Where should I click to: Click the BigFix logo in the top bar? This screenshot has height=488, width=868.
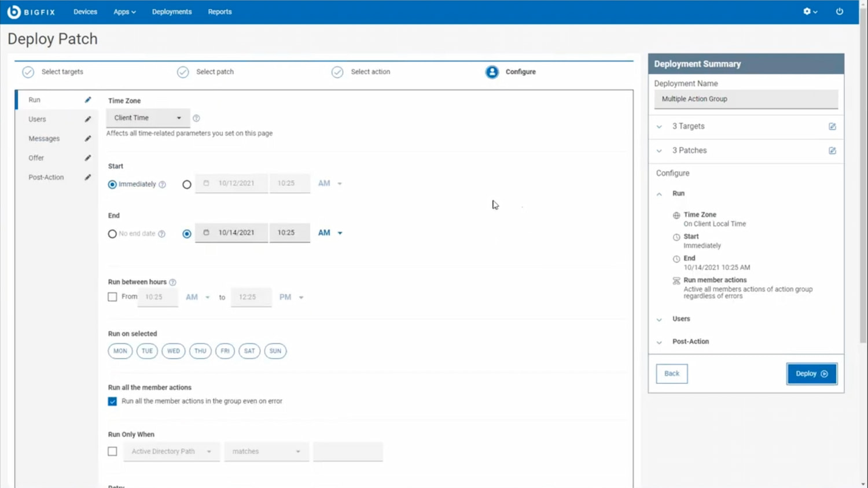point(31,11)
